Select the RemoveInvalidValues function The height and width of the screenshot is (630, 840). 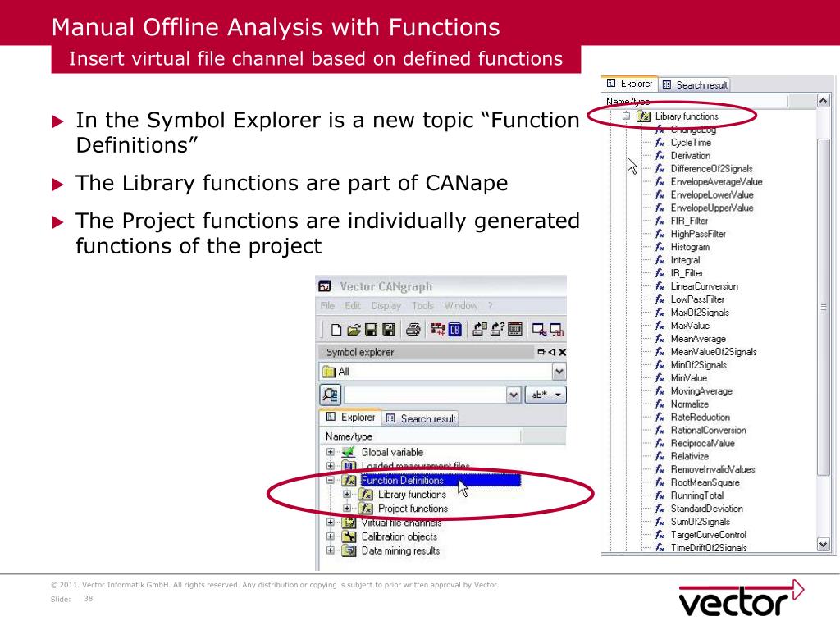[713, 469]
